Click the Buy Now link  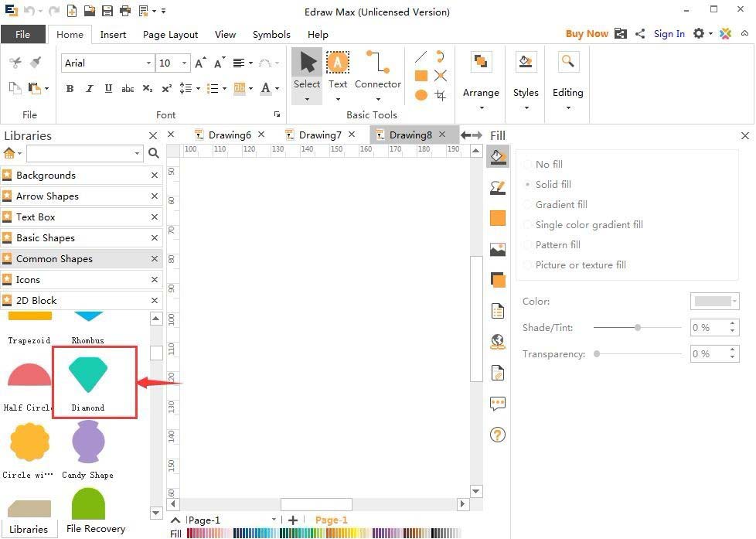pos(587,34)
